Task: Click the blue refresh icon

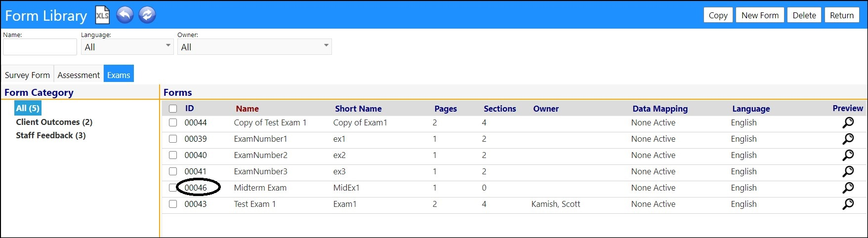Action: point(147,15)
